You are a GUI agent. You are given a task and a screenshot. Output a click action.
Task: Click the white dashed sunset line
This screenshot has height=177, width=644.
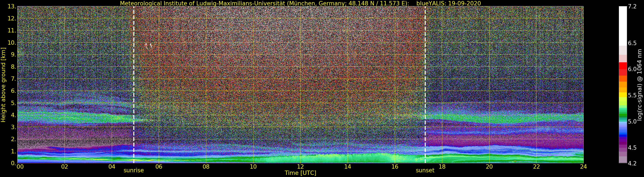coord(425,85)
